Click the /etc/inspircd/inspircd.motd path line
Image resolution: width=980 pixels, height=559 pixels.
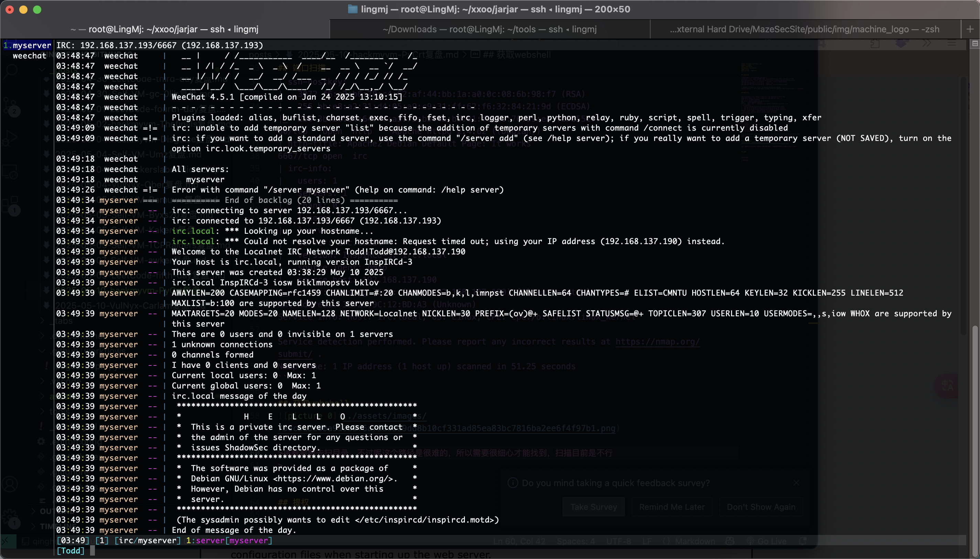click(x=338, y=520)
